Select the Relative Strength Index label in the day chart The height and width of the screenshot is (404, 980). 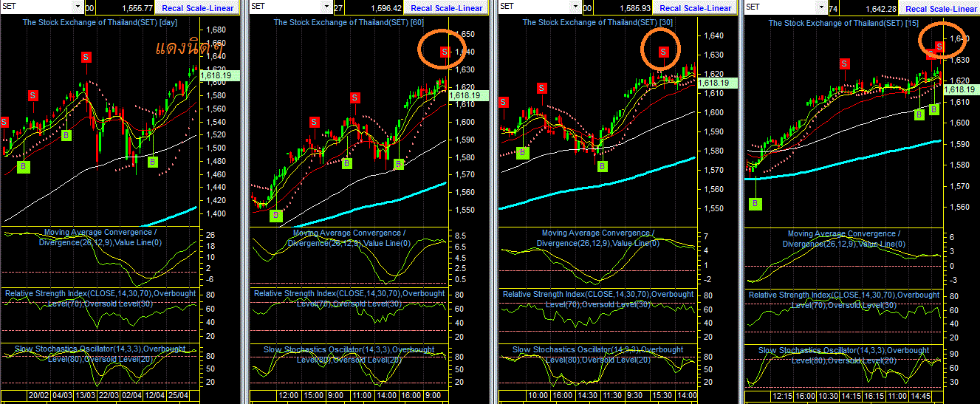point(100,298)
